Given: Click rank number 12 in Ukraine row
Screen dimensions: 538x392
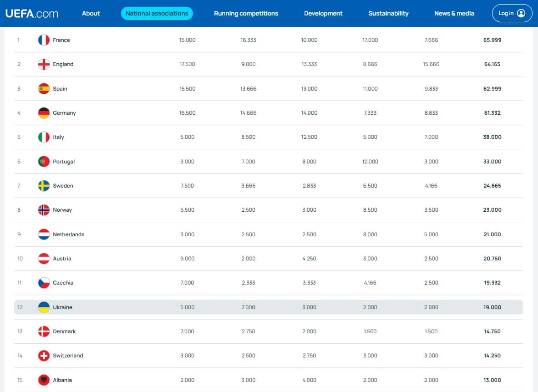Looking at the screenshot, I should 20,307.
